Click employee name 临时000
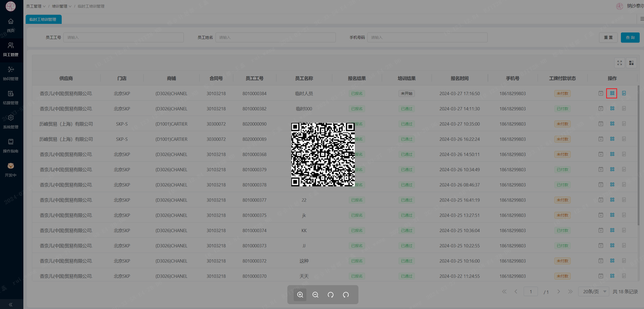 click(304, 109)
